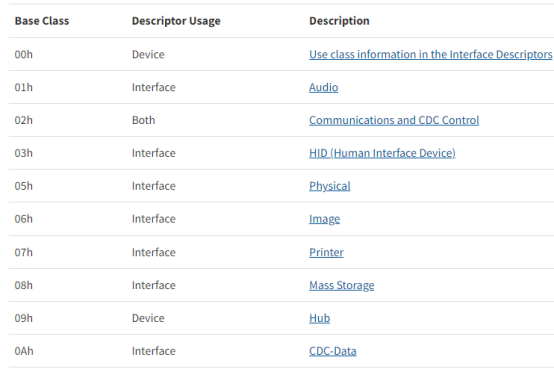Select the 02h base class cell
This screenshot has height=369, width=554.
click(24, 120)
